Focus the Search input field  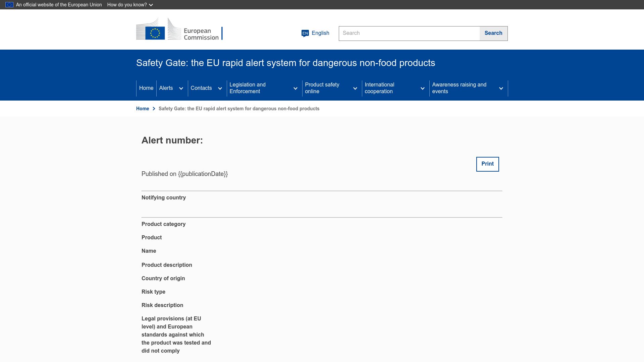tap(409, 33)
